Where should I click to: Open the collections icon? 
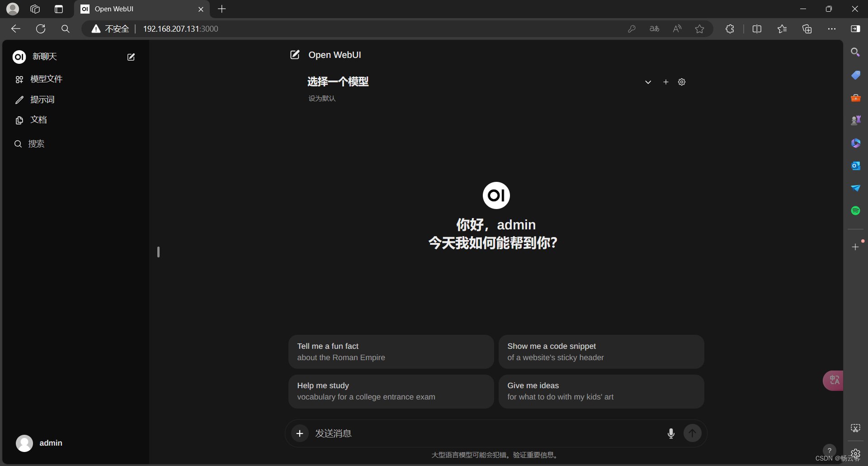(807, 29)
